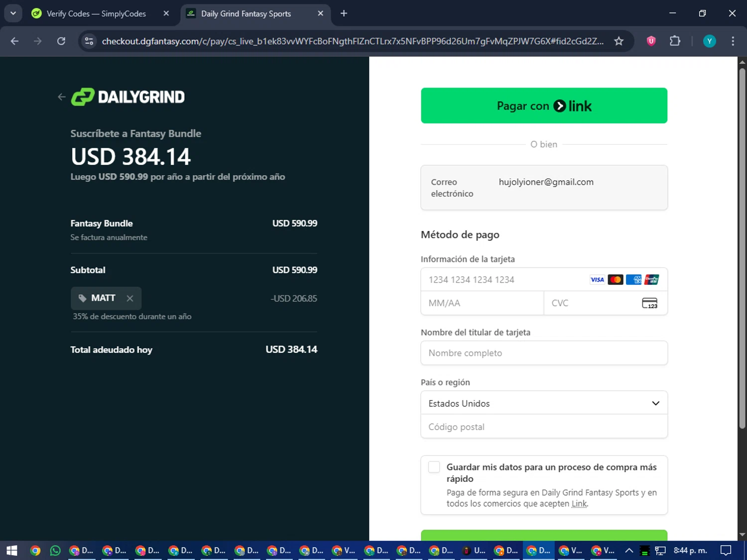Open the Estados Unidos country dropdown
The height and width of the screenshot is (560, 747).
[544, 403]
